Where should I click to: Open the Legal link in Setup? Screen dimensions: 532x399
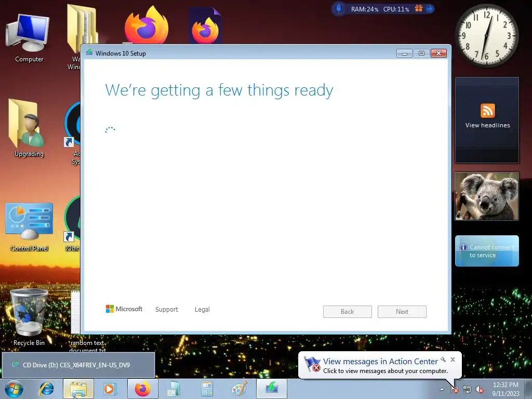(202, 310)
